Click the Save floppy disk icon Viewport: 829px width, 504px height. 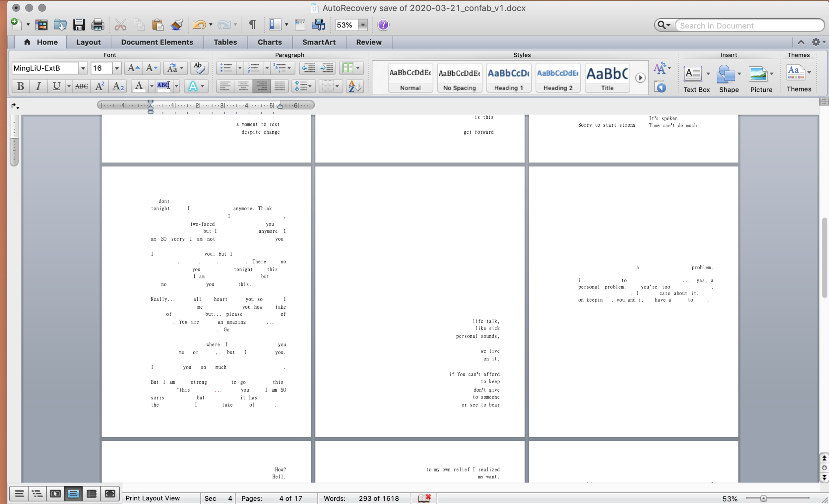tap(79, 25)
